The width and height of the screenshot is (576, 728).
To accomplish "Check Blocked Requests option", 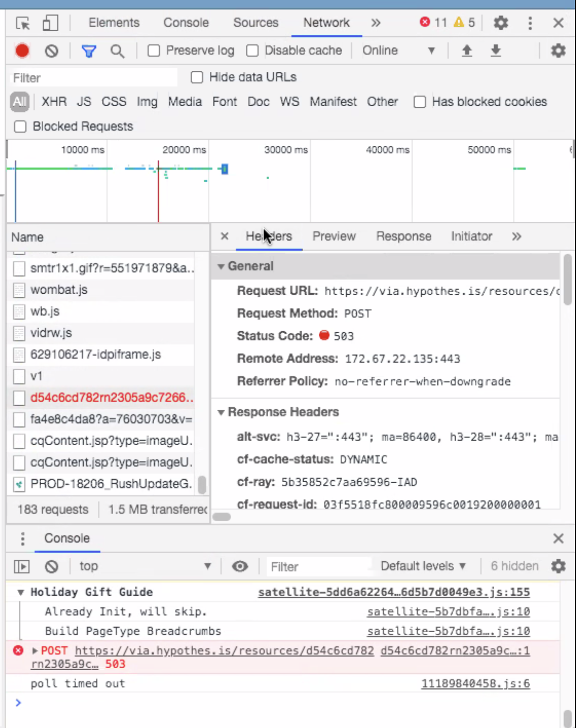I will point(20,127).
